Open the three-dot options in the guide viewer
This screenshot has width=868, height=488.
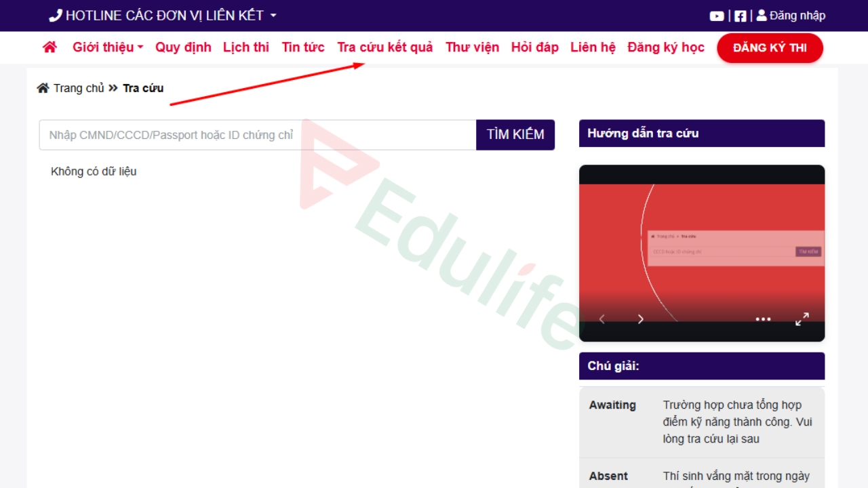coord(764,319)
